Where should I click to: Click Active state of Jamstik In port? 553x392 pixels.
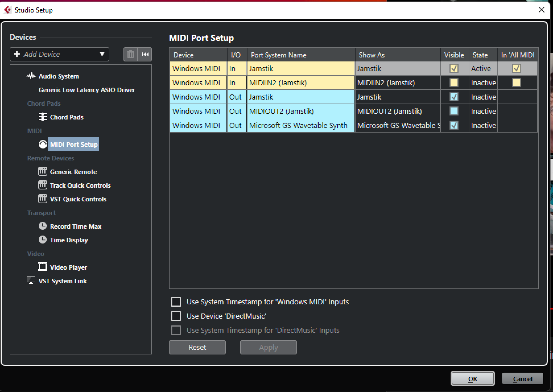(483, 69)
